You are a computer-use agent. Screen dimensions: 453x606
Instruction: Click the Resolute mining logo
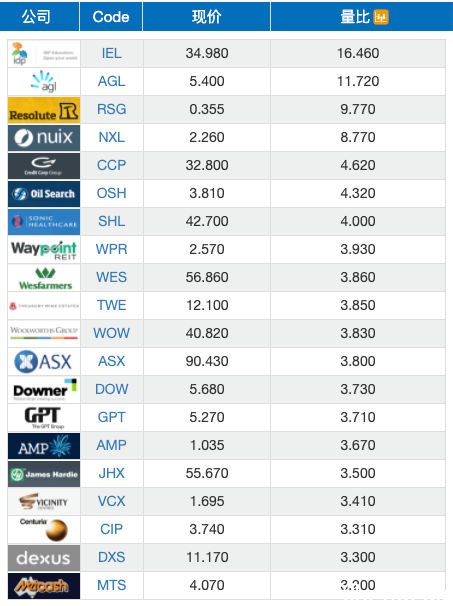click(44, 110)
